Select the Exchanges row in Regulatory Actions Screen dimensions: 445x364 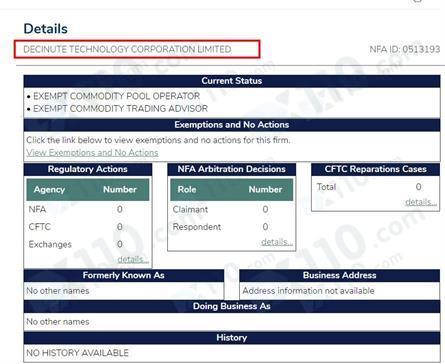click(x=88, y=244)
